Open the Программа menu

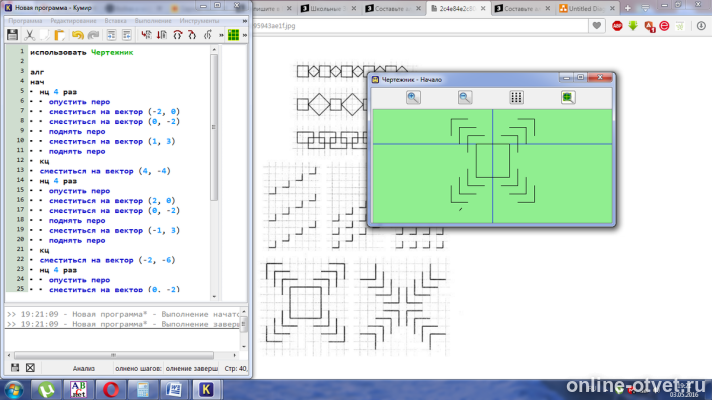tap(25, 21)
